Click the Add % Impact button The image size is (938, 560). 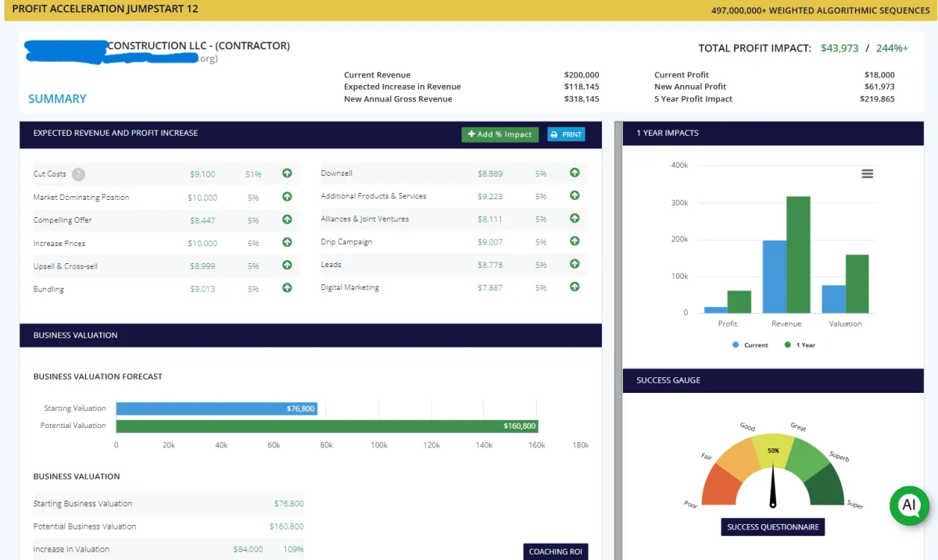click(x=499, y=134)
